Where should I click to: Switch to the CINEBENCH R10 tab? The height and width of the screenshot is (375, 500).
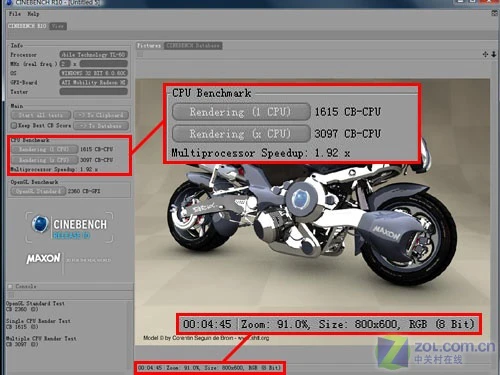tap(27, 26)
